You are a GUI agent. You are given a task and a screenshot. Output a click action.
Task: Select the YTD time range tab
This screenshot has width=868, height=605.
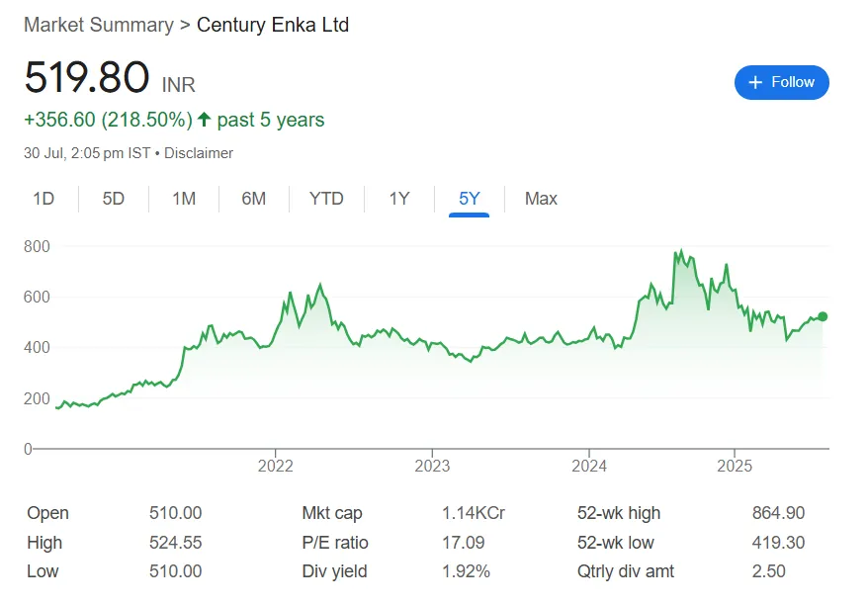[326, 198]
